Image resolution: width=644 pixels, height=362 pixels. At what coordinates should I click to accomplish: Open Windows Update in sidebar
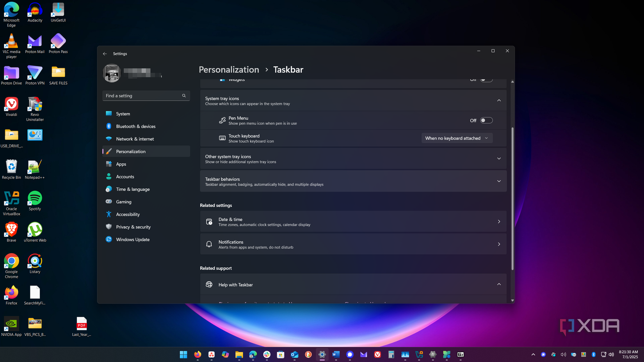146,240
